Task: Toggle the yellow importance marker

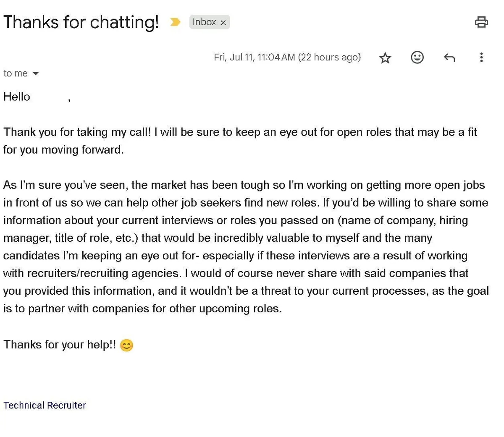Action: point(175,22)
